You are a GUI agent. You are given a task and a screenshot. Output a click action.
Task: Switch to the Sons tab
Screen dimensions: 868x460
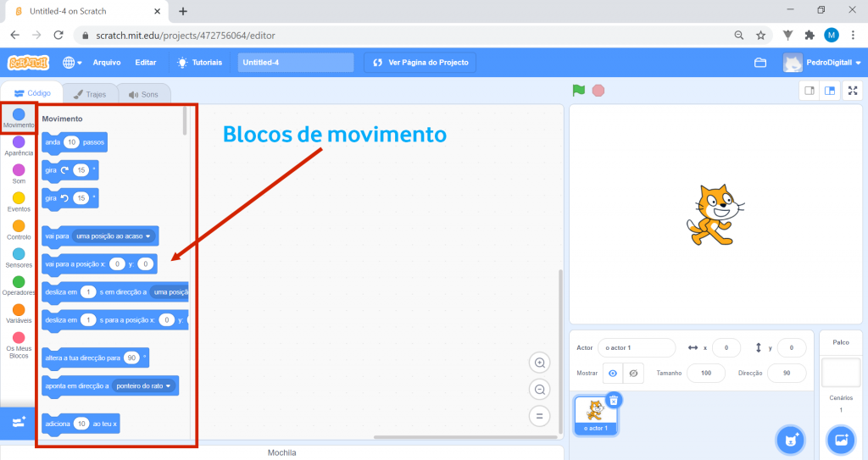pos(143,94)
